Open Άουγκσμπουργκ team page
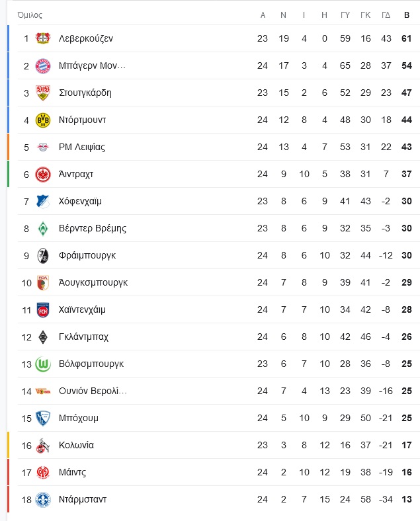 coord(93,282)
